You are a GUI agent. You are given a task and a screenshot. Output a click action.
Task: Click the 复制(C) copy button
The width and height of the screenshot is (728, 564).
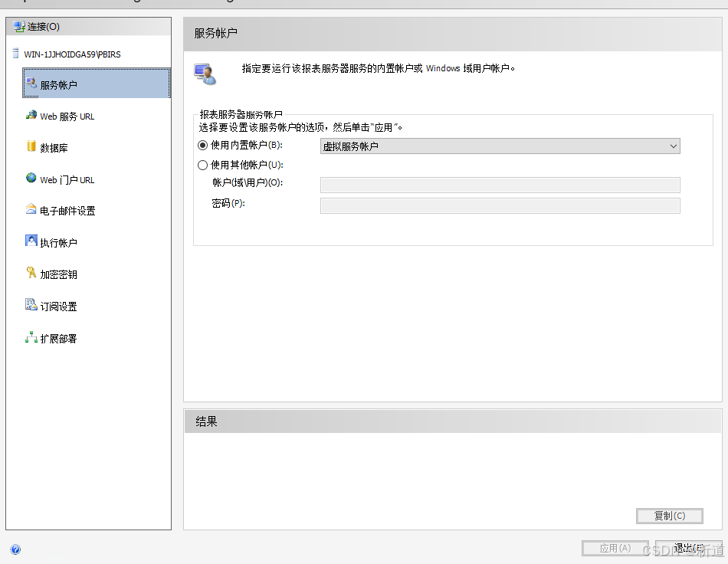(669, 516)
